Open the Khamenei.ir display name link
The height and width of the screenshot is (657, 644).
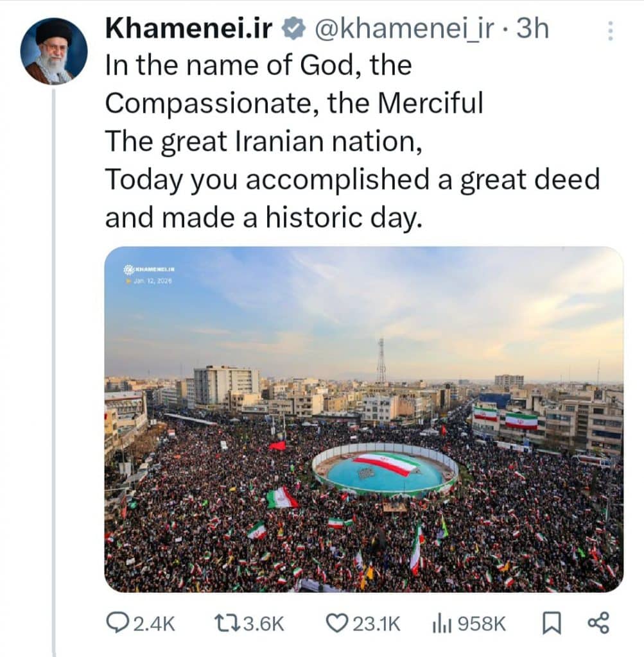(189, 29)
